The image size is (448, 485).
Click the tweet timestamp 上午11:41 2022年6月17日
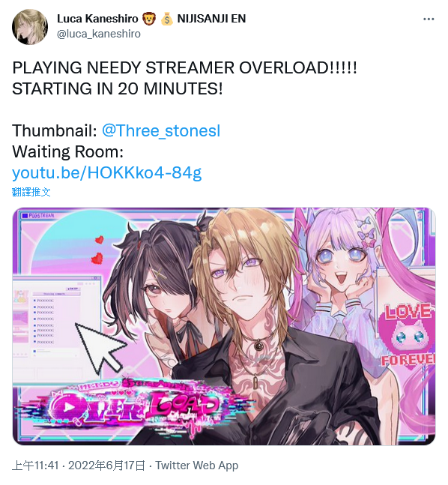[x=79, y=466]
